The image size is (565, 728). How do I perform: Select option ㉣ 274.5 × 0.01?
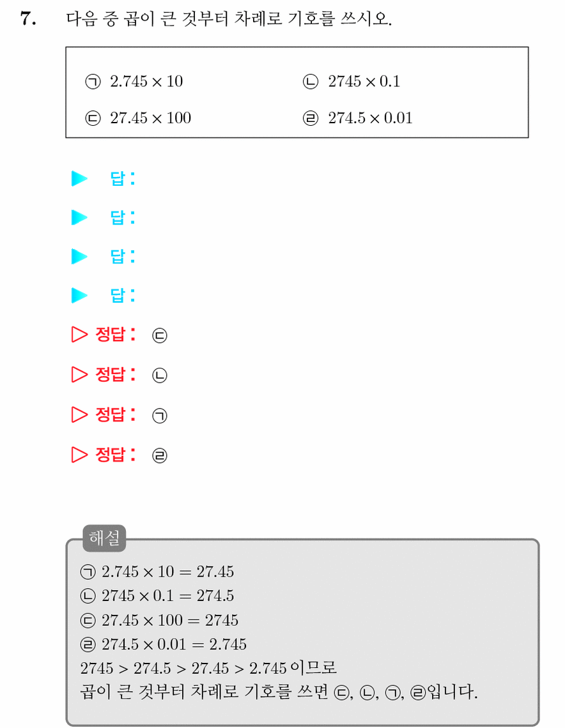pyautogui.click(x=357, y=118)
